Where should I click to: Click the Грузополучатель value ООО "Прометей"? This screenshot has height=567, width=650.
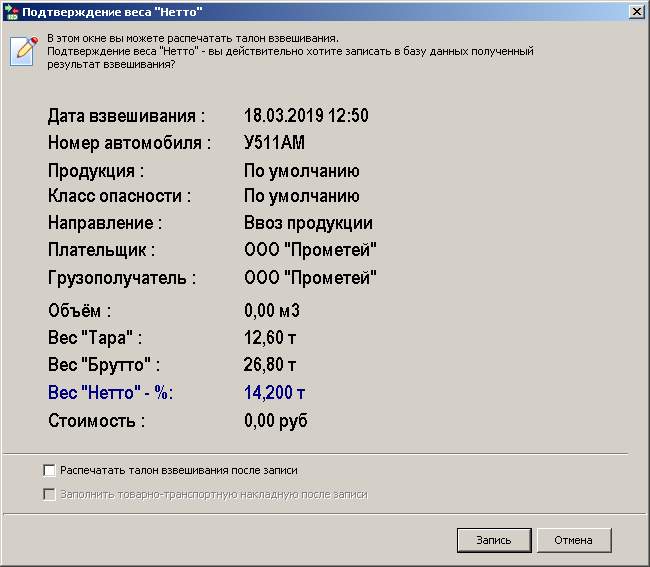[x=310, y=277]
